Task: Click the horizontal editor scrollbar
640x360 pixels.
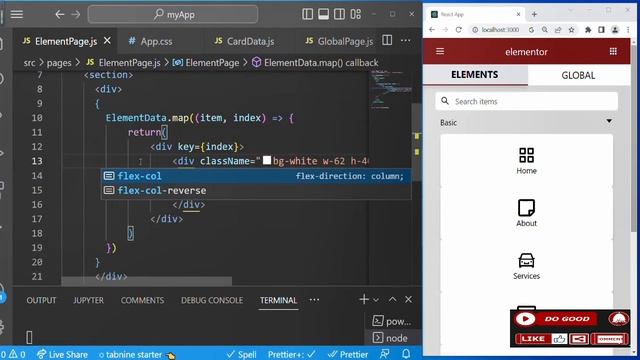Action: coord(147,281)
